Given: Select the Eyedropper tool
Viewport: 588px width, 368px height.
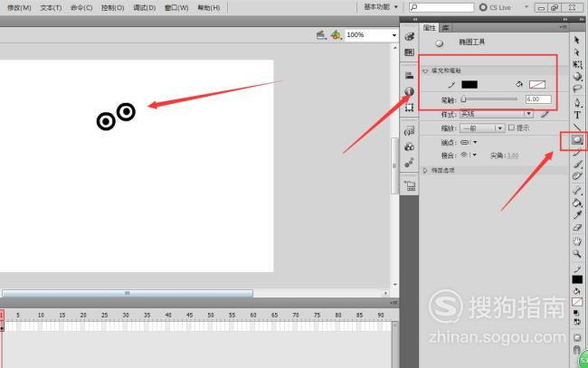Looking at the screenshot, I should (577, 215).
